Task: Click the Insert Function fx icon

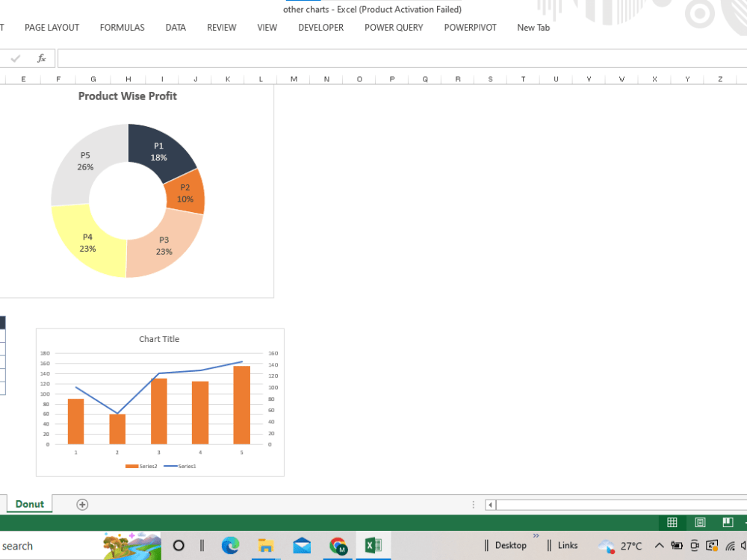Action: [41, 58]
